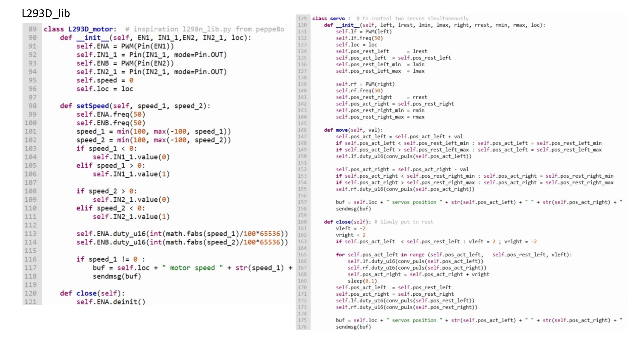Viewport: 644px width, 362px height.
Task: Click 'self.ENB = PWM(Pin(EN2))' line
Action: [x=125, y=63]
